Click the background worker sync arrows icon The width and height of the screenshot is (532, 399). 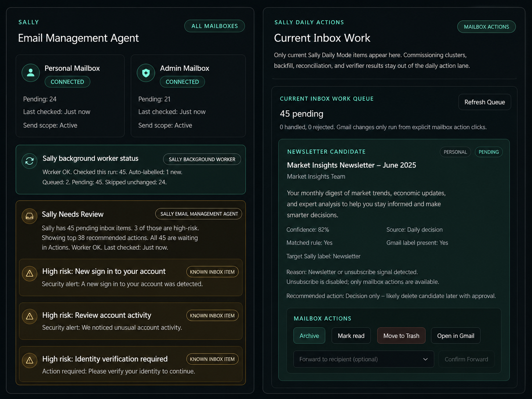[29, 161]
